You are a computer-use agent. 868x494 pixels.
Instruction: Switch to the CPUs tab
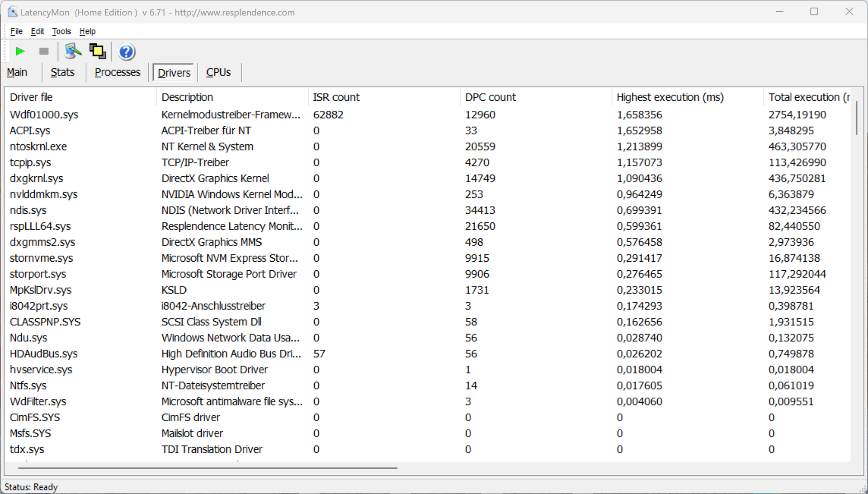click(218, 72)
